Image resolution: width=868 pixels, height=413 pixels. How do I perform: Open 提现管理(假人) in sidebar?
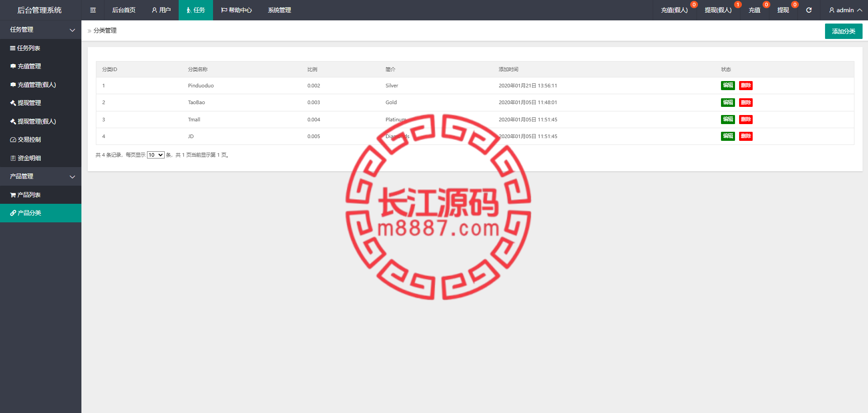(x=41, y=121)
